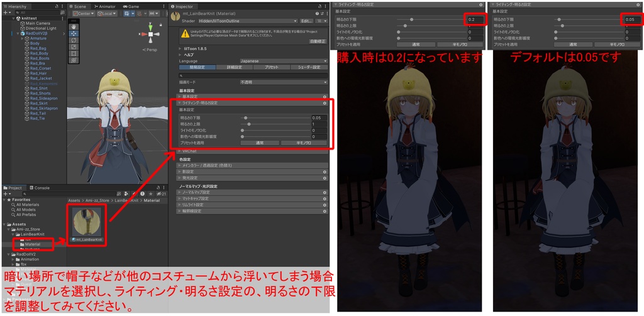Image resolution: width=644 pixels, height=316 pixels.
Task: Open the Hierarchy panel kebab menu
Action: pyautogui.click(x=63, y=6)
